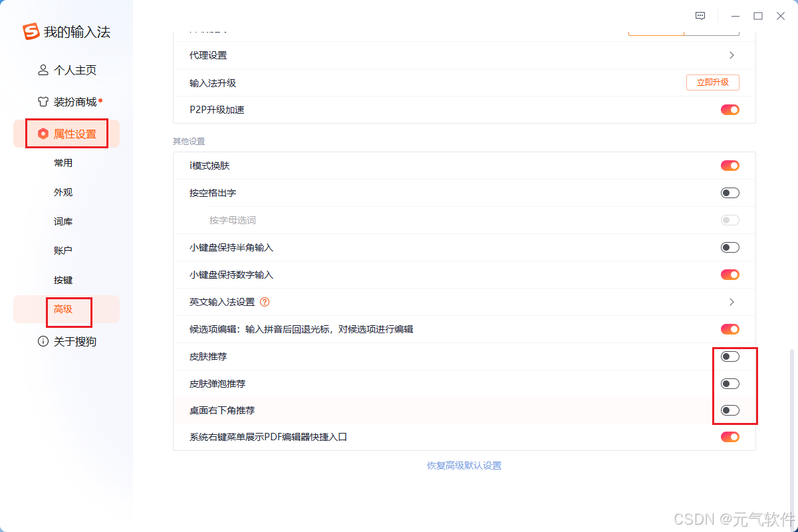Open 英文输入法设置 via its chevron
The height and width of the screenshot is (532, 798).
(x=731, y=302)
